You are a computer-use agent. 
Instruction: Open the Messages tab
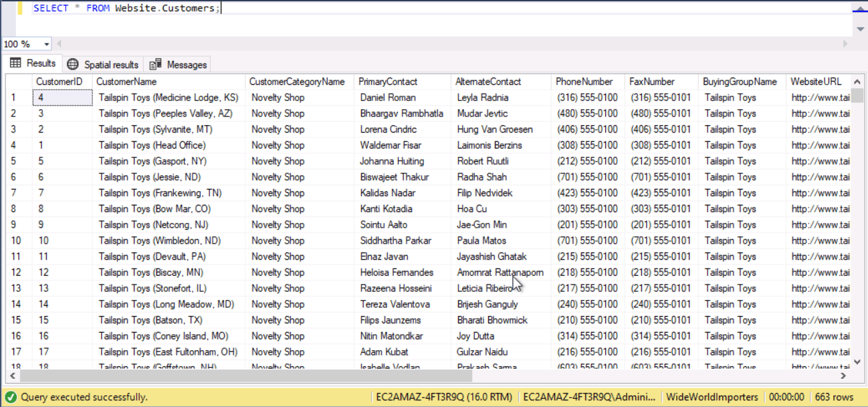pyautogui.click(x=178, y=65)
